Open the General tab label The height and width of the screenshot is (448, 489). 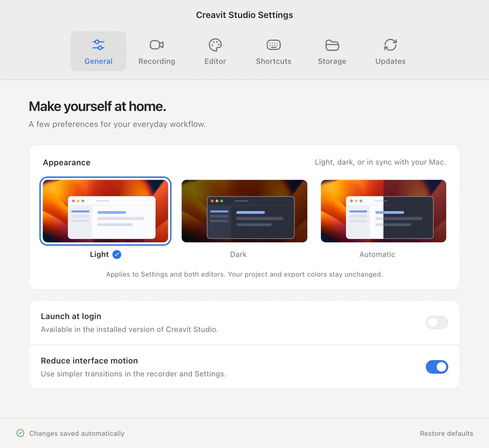98,61
